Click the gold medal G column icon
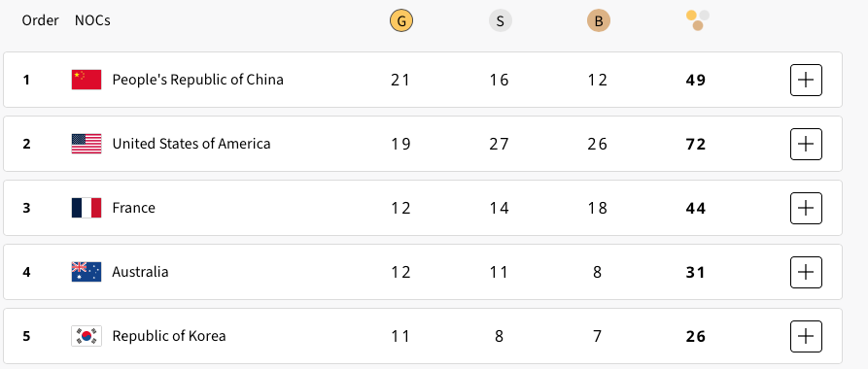The image size is (868, 369). (x=401, y=21)
